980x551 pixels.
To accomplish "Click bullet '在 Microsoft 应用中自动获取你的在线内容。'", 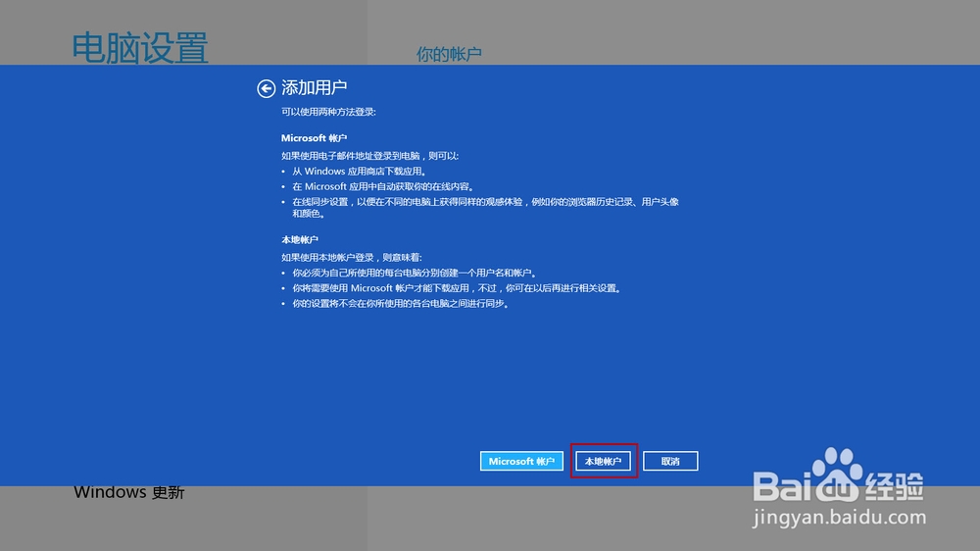I will click(x=384, y=186).
